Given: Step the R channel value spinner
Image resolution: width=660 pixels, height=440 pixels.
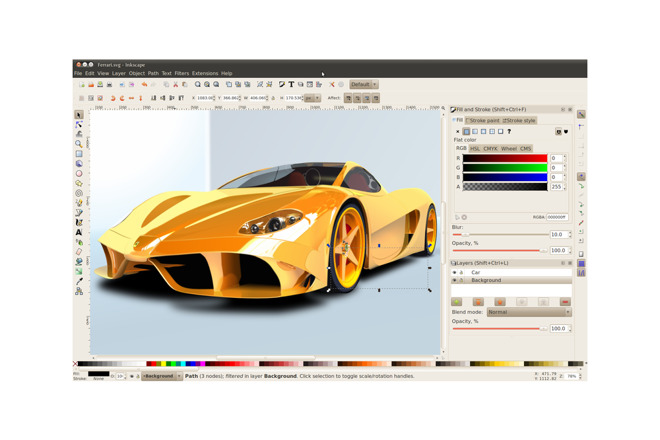Looking at the screenshot, I should pyautogui.click(x=564, y=158).
